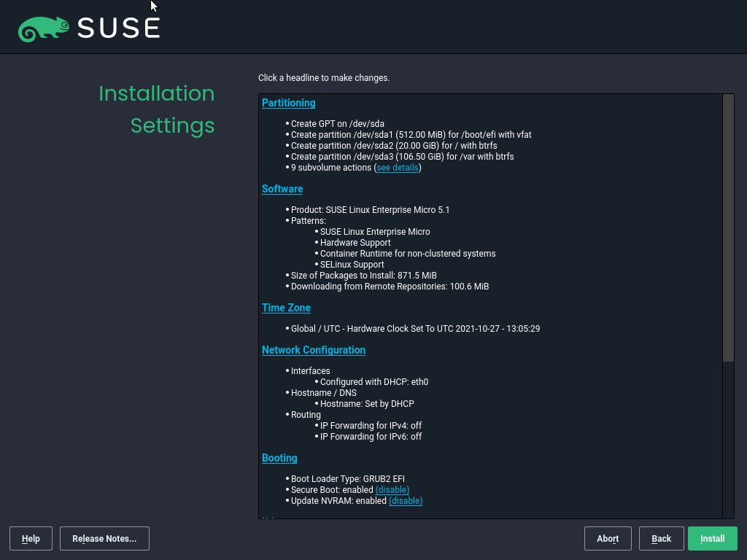747x560 pixels.
Task: Select the /dev/sda3 /var partition line
Action: [x=402, y=157]
